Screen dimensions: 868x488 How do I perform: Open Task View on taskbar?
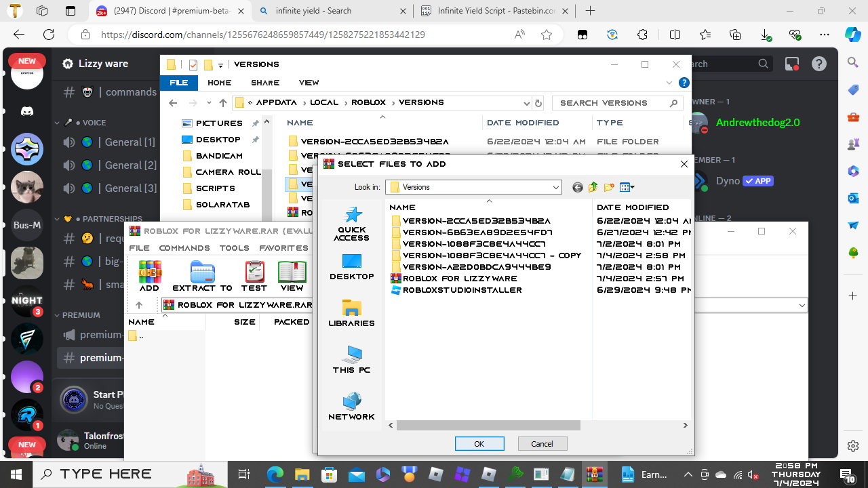tap(245, 474)
